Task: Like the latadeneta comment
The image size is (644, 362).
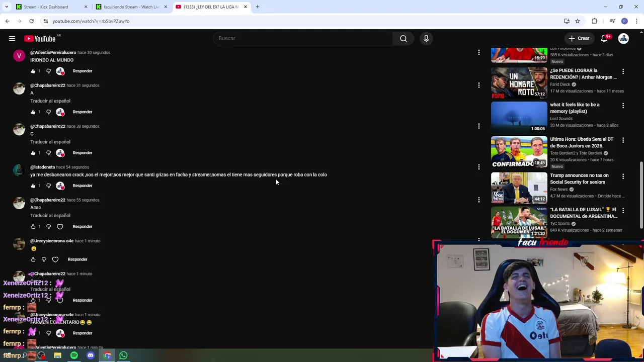Action: [33, 186]
